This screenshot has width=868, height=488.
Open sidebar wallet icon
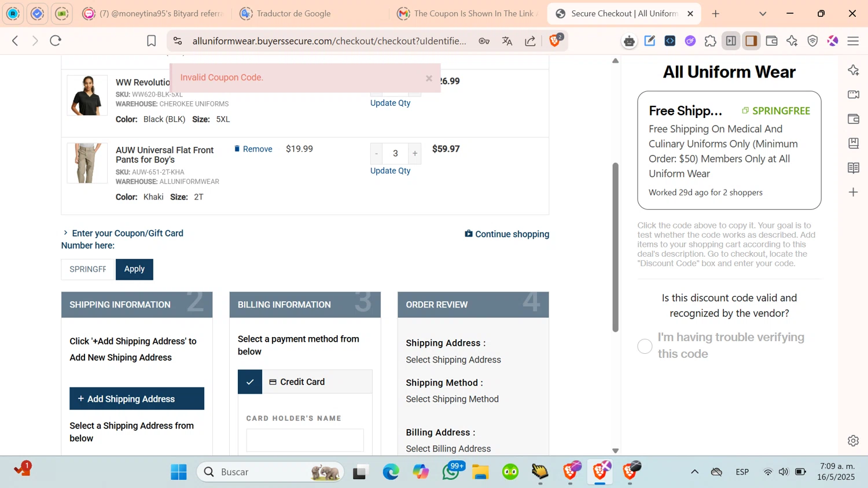(x=854, y=119)
